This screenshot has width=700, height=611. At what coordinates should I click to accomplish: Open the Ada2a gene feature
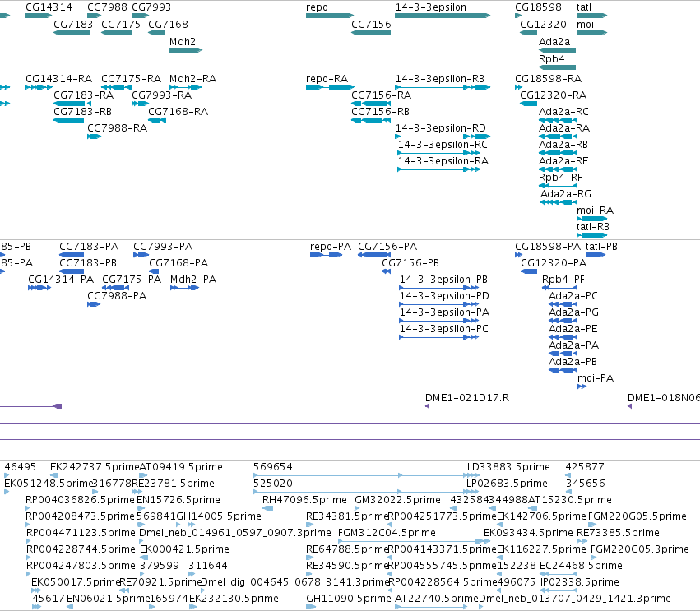click(557, 50)
